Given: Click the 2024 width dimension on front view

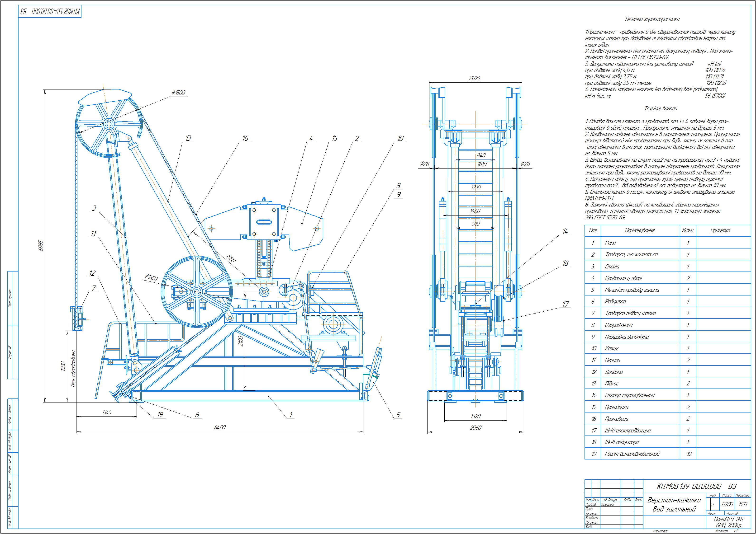Looking at the screenshot, I should (475, 78).
